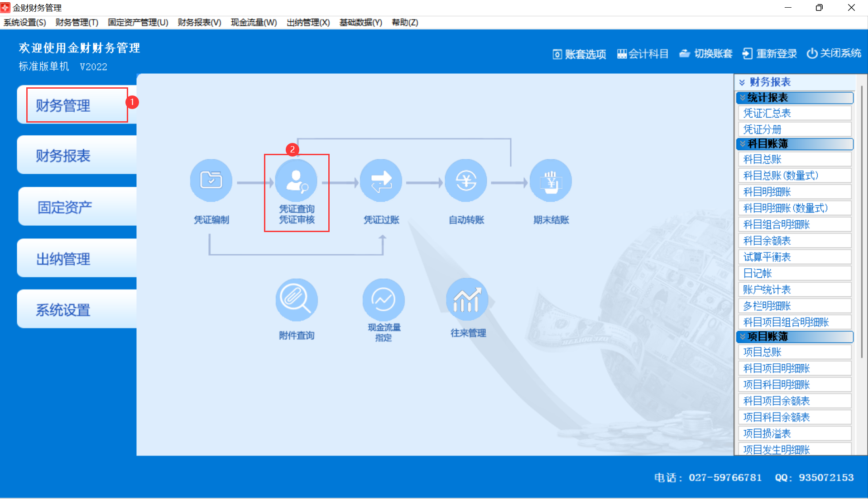Click the phone number 027-59766781
This screenshot has height=499, width=868.
coord(725,477)
